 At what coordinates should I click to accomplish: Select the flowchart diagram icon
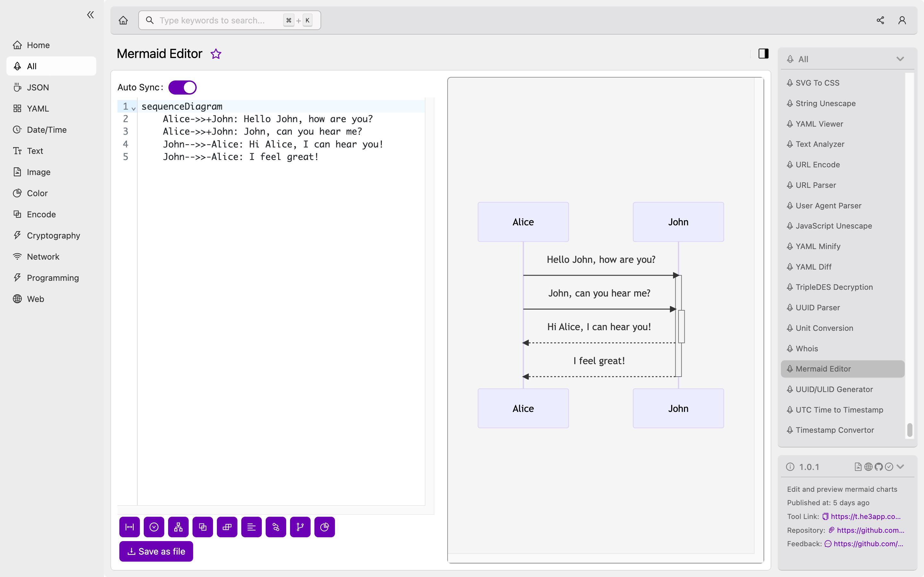[x=178, y=526]
